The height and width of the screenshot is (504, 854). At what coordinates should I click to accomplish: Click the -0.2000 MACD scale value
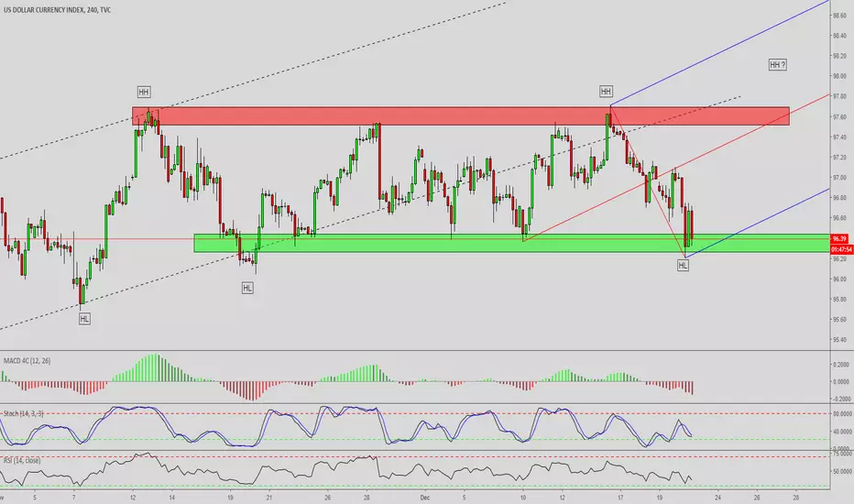841,399
